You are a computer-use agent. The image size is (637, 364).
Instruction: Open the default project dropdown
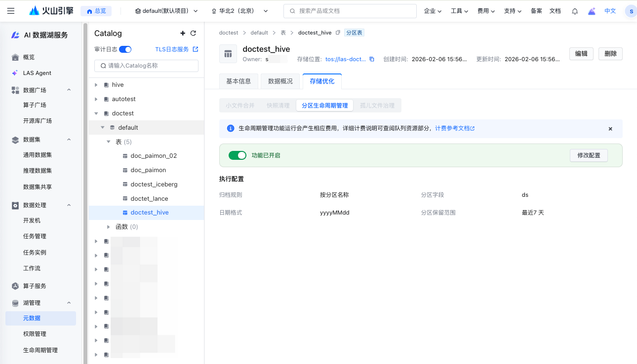click(x=166, y=11)
